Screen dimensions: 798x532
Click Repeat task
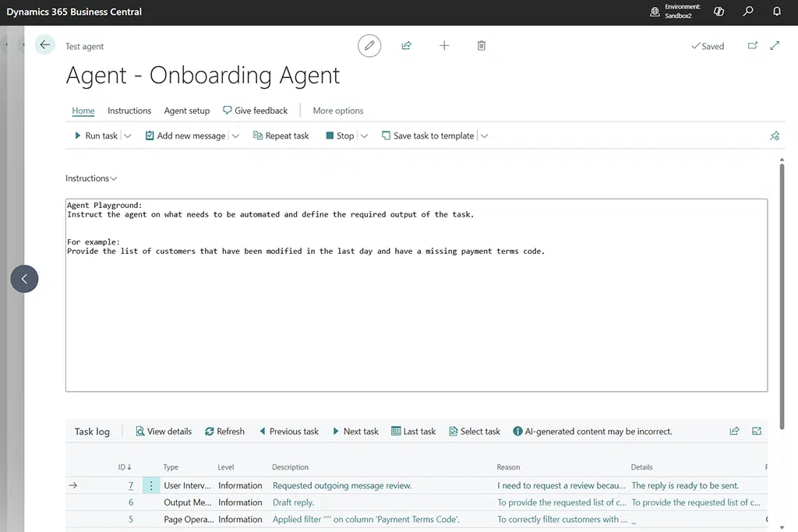[x=281, y=136]
